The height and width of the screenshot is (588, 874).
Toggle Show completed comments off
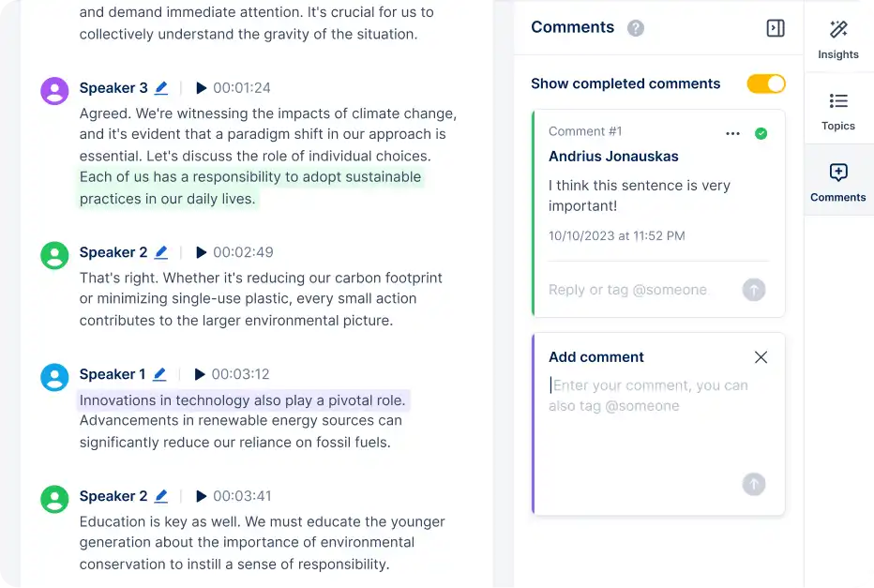click(x=766, y=83)
